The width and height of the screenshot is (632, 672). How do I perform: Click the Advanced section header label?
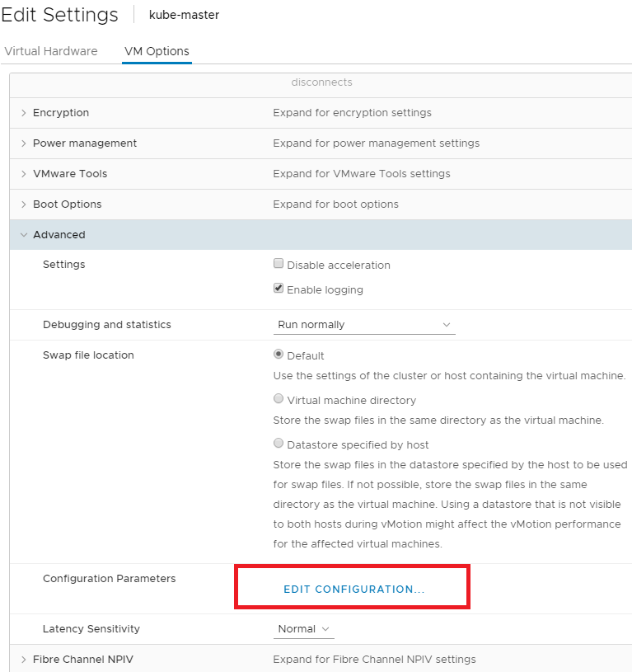(x=59, y=235)
